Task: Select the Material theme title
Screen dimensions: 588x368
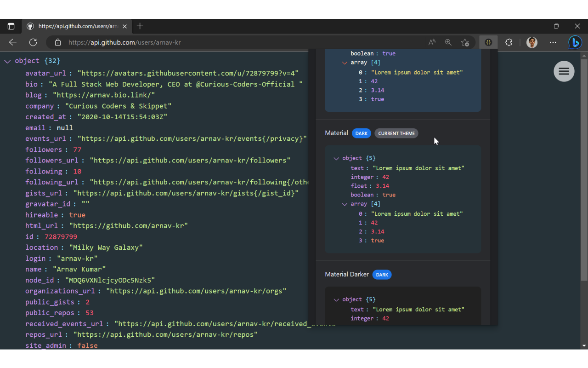Action: (337, 133)
